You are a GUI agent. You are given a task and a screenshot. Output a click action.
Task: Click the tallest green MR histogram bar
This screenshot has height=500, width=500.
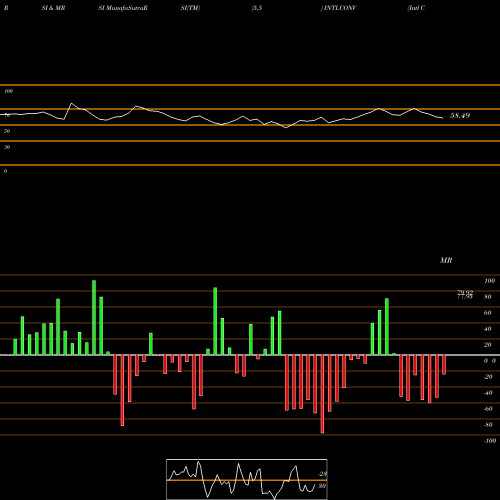tap(94, 318)
